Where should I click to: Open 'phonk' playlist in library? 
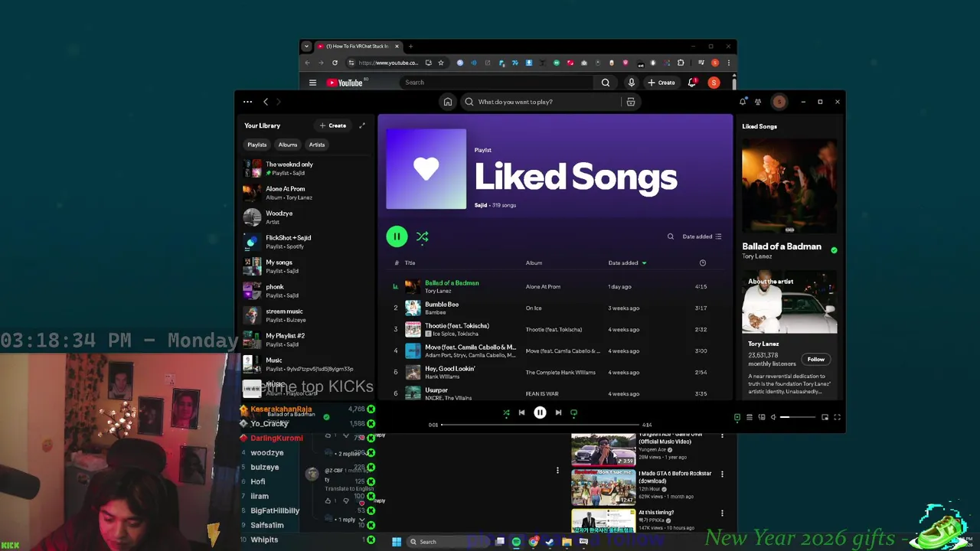click(306, 291)
